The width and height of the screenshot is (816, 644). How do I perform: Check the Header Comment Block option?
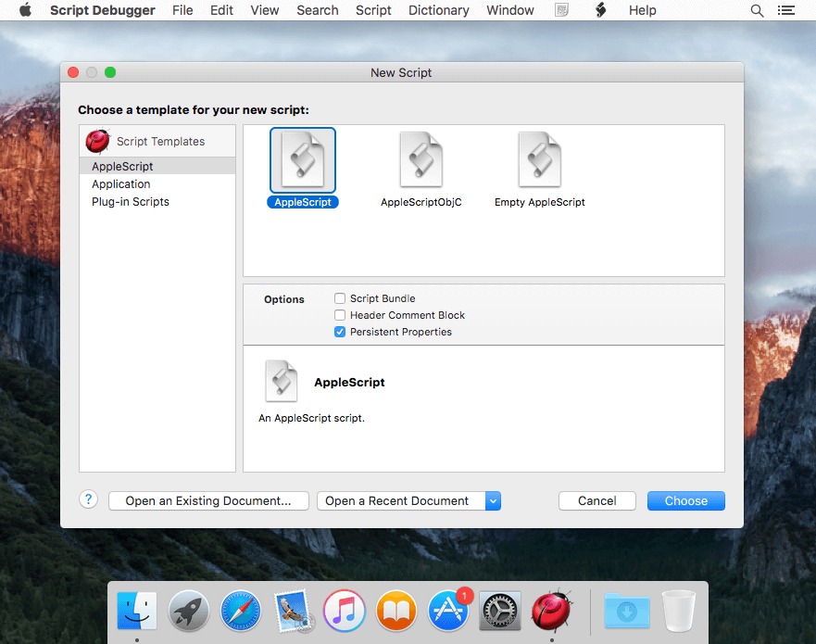[x=341, y=315]
